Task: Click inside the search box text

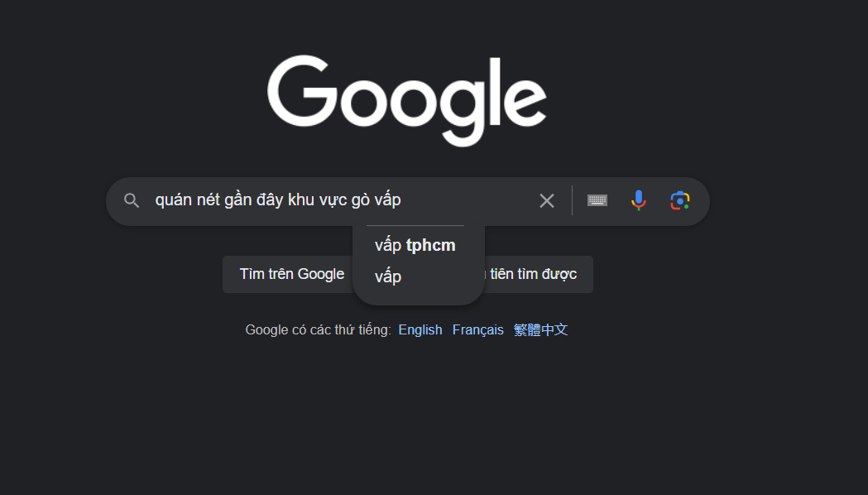Action: [x=278, y=200]
